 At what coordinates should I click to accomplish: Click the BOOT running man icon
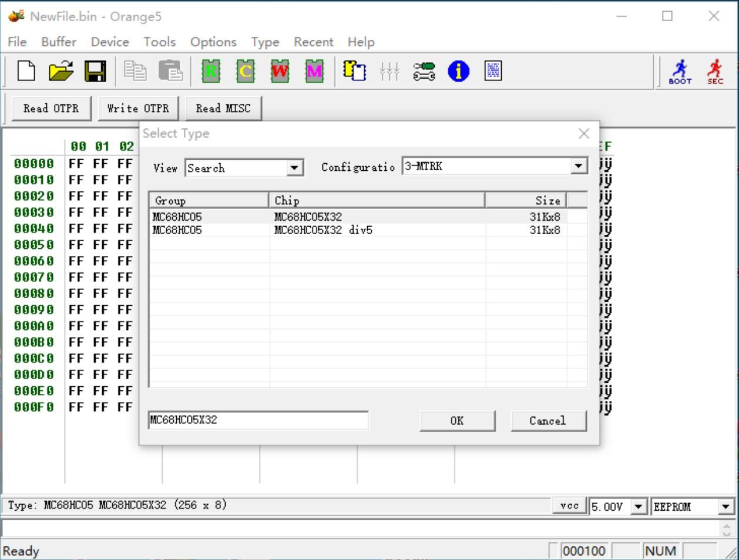[x=680, y=72]
